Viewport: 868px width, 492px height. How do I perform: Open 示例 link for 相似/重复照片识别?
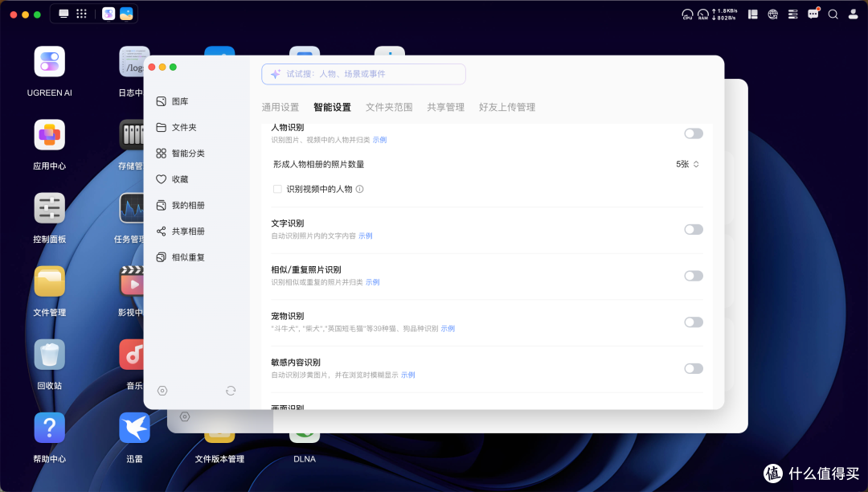(373, 282)
